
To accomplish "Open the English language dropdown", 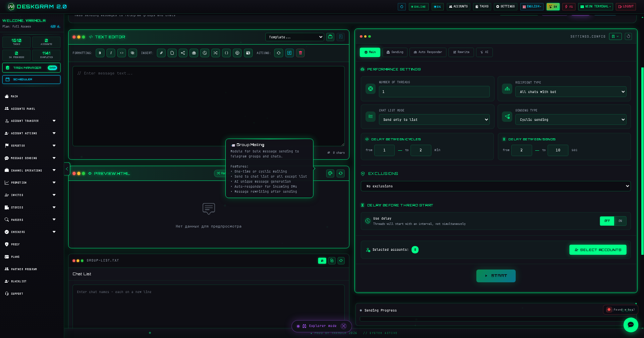I will click(532, 6).
